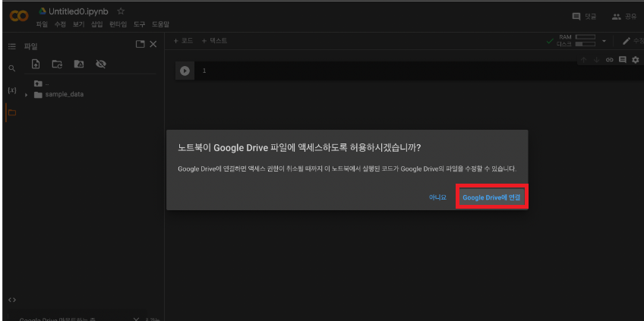644x321 pixels.
Task: Click the mount Drive folder icon
Action: [79, 64]
